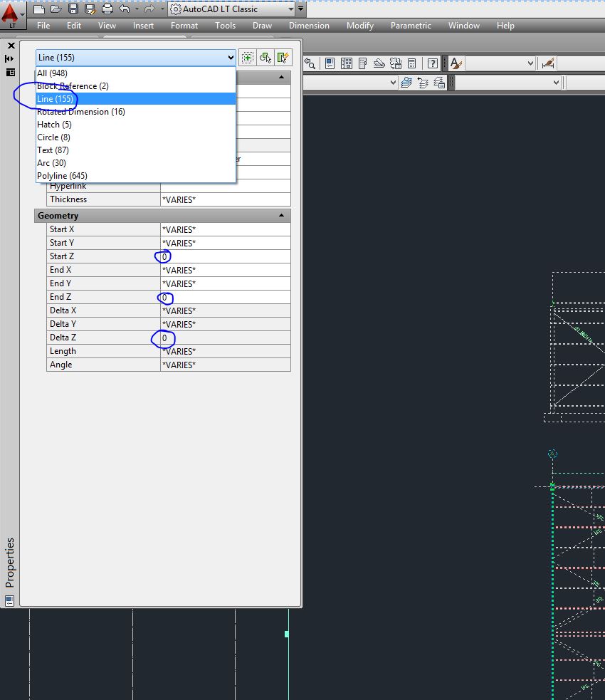This screenshot has width=605, height=700.
Task: Choose Hatch (5) from the list
Action: coord(136,125)
